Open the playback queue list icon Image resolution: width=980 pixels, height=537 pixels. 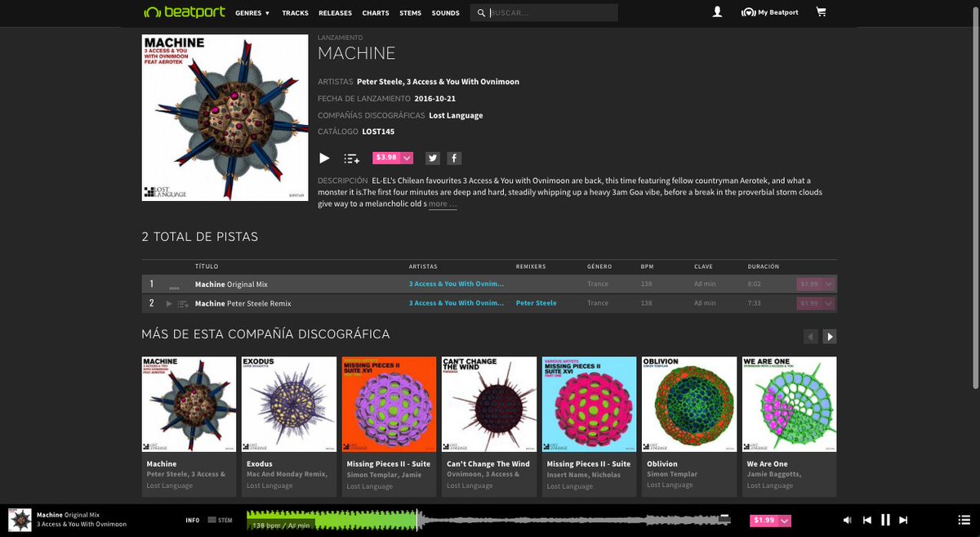(x=964, y=519)
